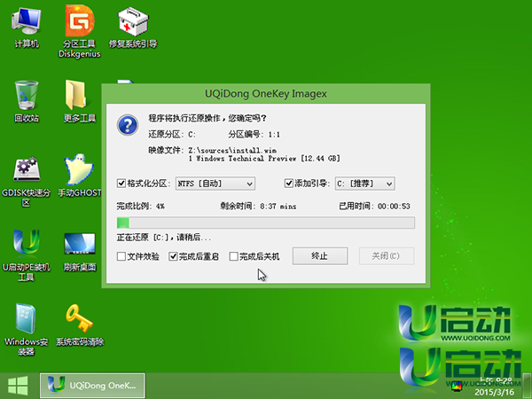Image resolution: width=532 pixels, height=399 pixels.
Task: Click the text 完成比例: 4%
Action: (140, 206)
